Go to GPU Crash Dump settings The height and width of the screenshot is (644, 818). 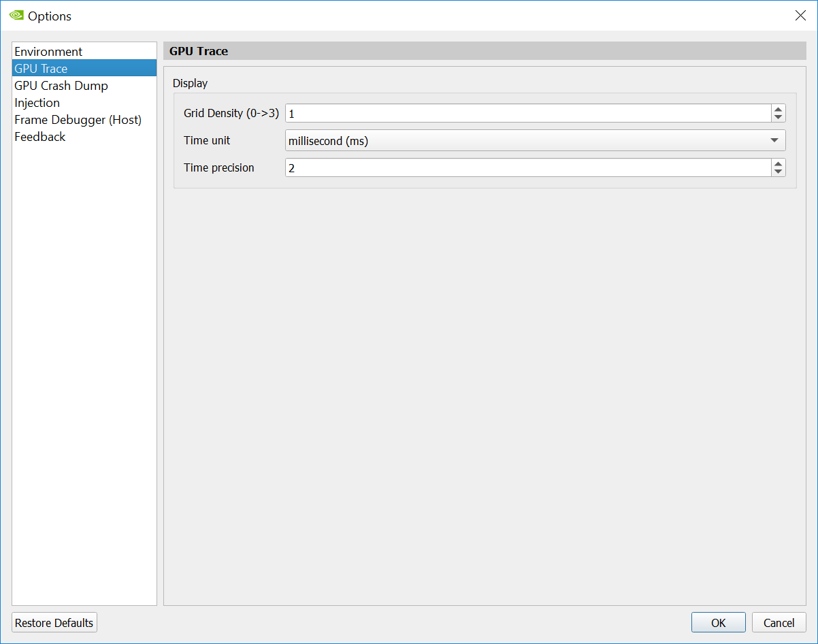tap(61, 86)
